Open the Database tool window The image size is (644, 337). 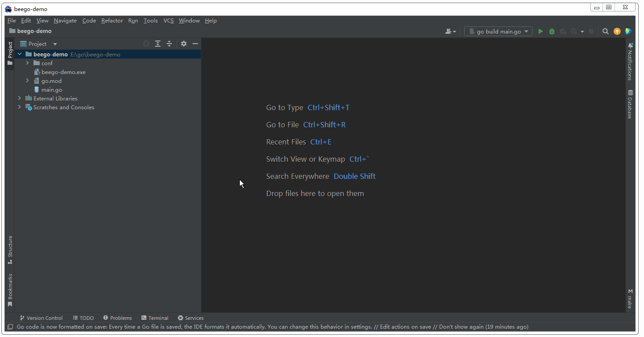click(630, 104)
